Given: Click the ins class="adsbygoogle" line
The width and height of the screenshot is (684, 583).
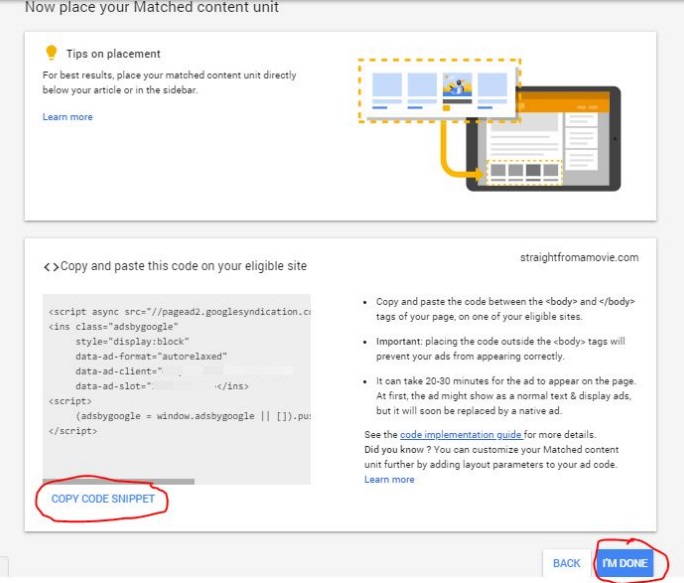Looking at the screenshot, I should coord(113,326).
